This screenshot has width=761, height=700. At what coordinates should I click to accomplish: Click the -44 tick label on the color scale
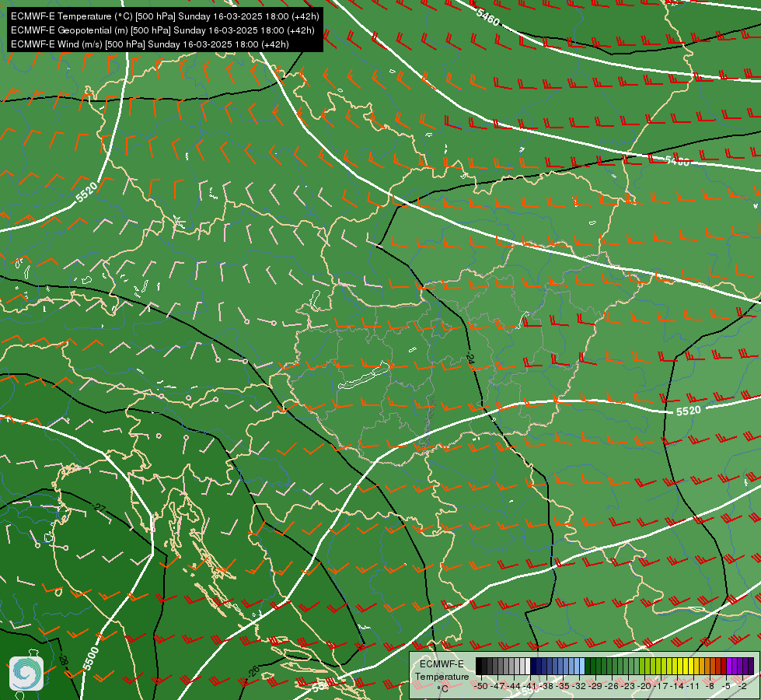(x=514, y=686)
